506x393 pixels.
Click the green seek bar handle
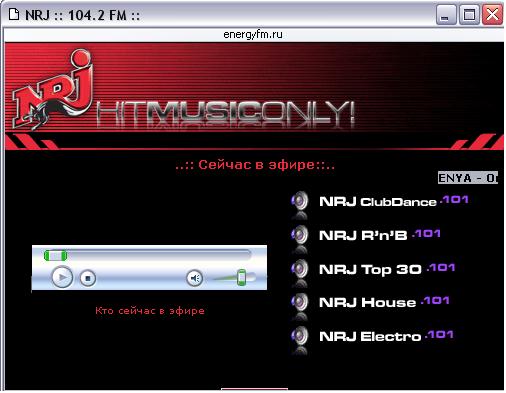point(56,256)
